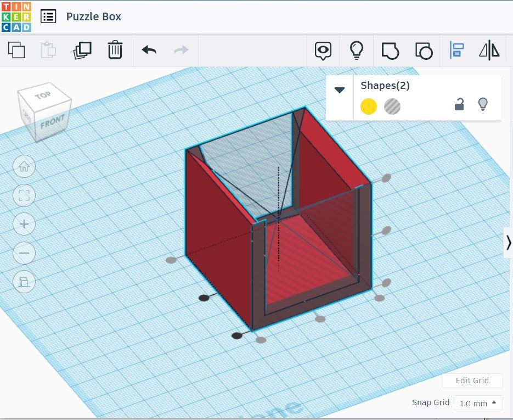Click the TOP face of view cube
Viewport: 513px width, 420px height.
[x=44, y=96]
